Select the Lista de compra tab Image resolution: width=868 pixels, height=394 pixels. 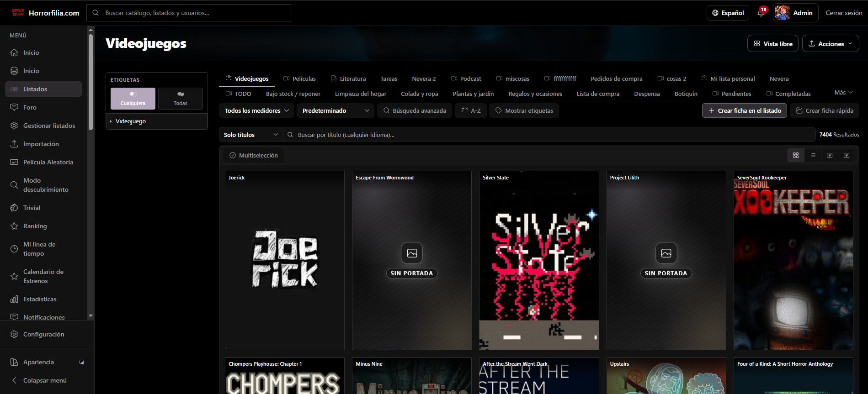pos(598,94)
